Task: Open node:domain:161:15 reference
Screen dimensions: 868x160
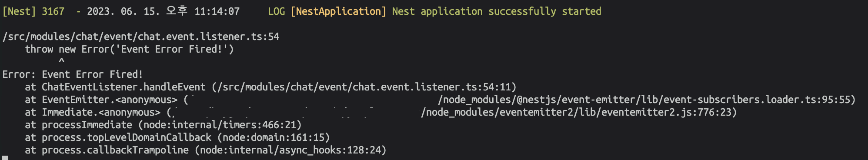Action: (x=273, y=137)
